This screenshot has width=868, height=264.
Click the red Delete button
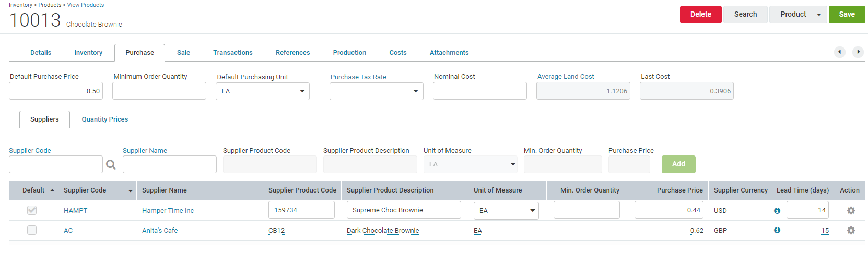pyautogui.click(x=701, y=15)
